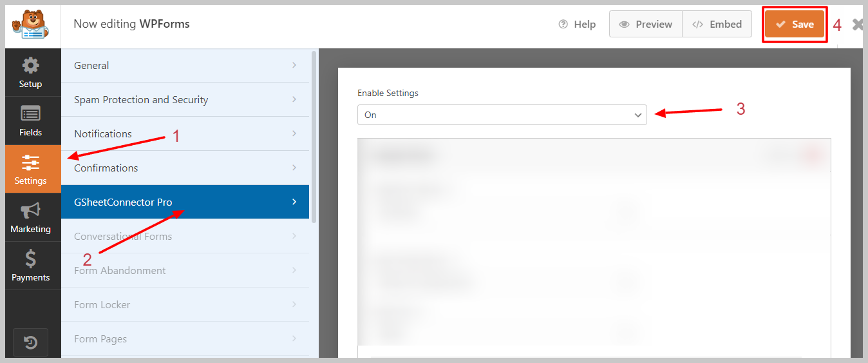868x363 pixels.
Task: Open the Conversational Forms section
Action: click(185, 236)
